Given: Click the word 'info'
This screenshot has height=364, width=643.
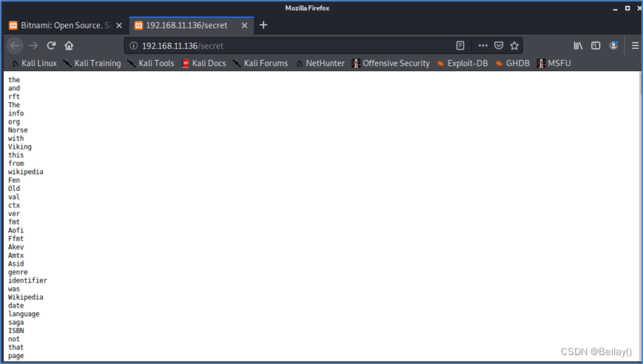Looking at the screenshot, I should [x=16, y=113].
